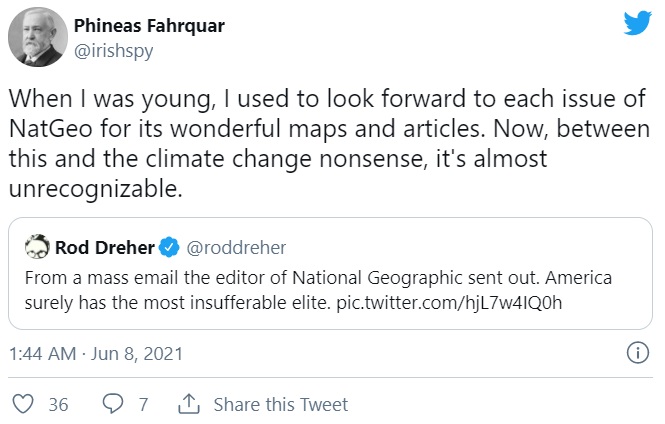Image resolution: width=665 pixels, height=424 pixels.
Task: Click the 1:44 AM timestamp
Action: click(x=40, y=353)
